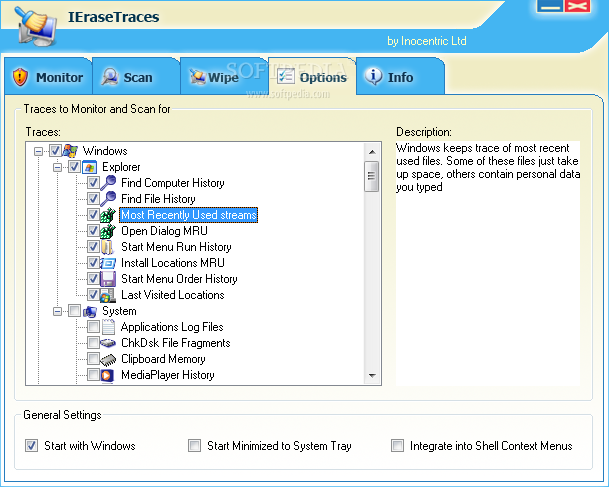This screenshot has width=609, height=487.
Task: Click the IEraseTraces broom logo icon
Action: click(37, 26)
